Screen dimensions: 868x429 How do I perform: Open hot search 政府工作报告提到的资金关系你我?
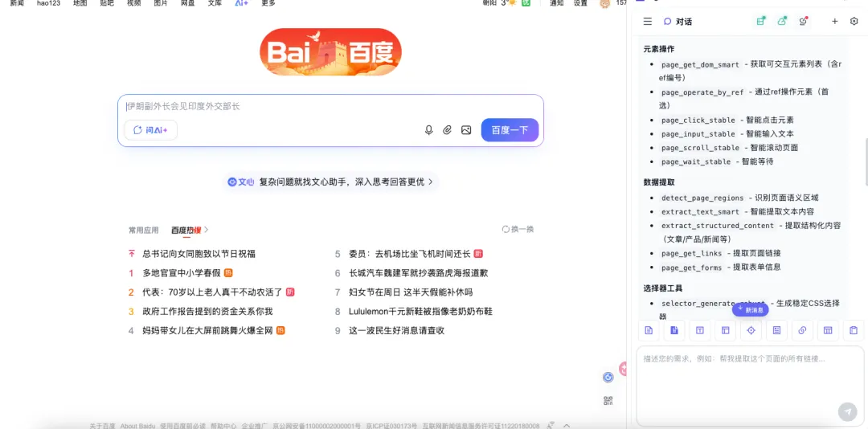click(x=207, y=311)
